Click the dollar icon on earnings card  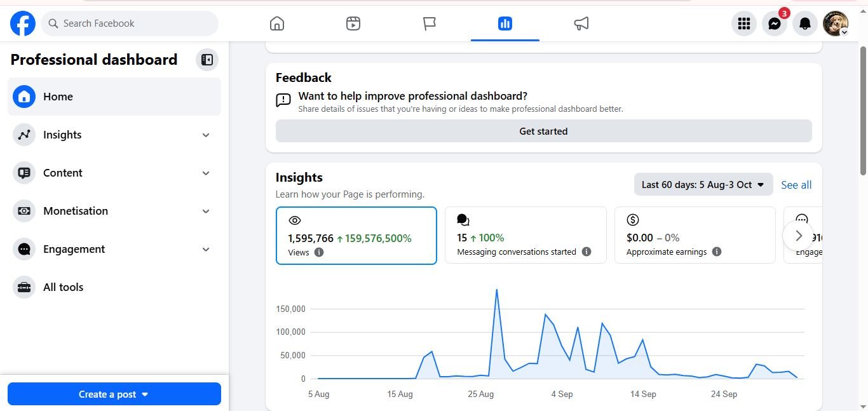(633, 220)
